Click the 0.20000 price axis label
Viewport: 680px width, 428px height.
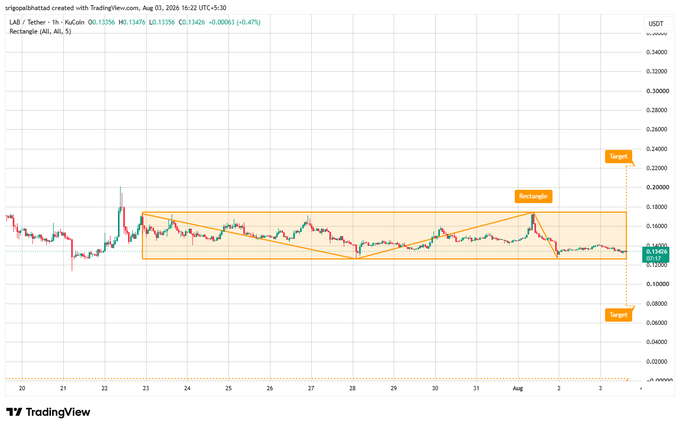(x=657, y=187)
